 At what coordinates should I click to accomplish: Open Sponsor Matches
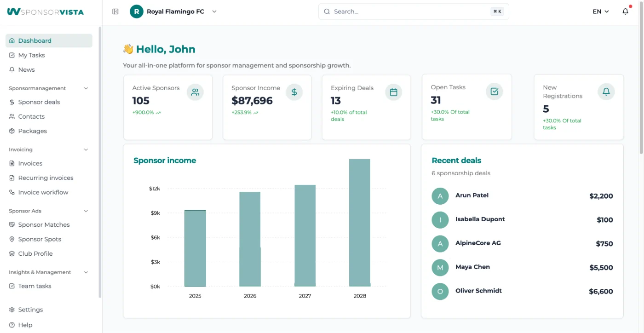point(43,224)
